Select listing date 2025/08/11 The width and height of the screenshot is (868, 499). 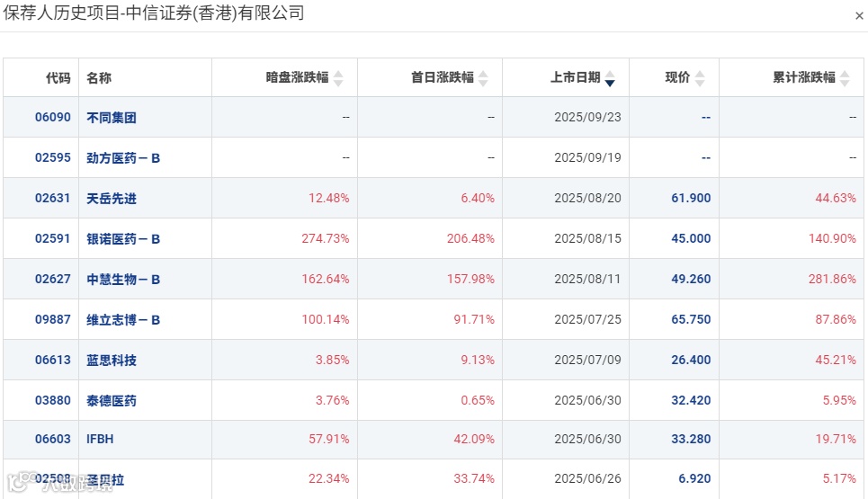click(x=588, y=279)
